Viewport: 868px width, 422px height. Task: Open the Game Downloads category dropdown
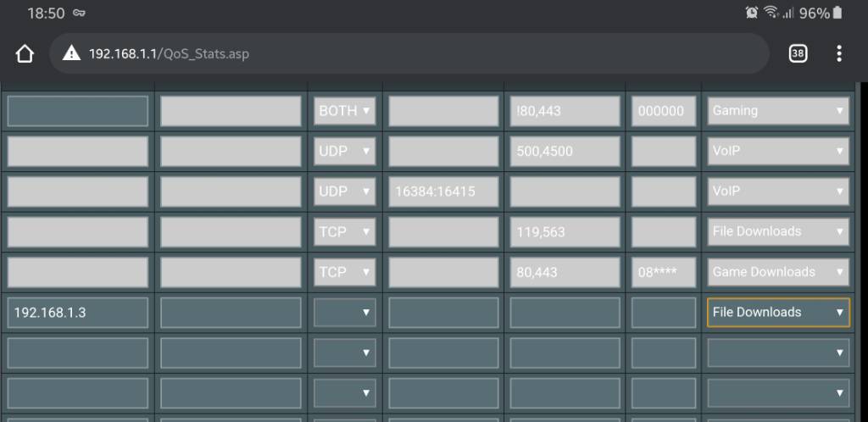(x=778, y=272)
